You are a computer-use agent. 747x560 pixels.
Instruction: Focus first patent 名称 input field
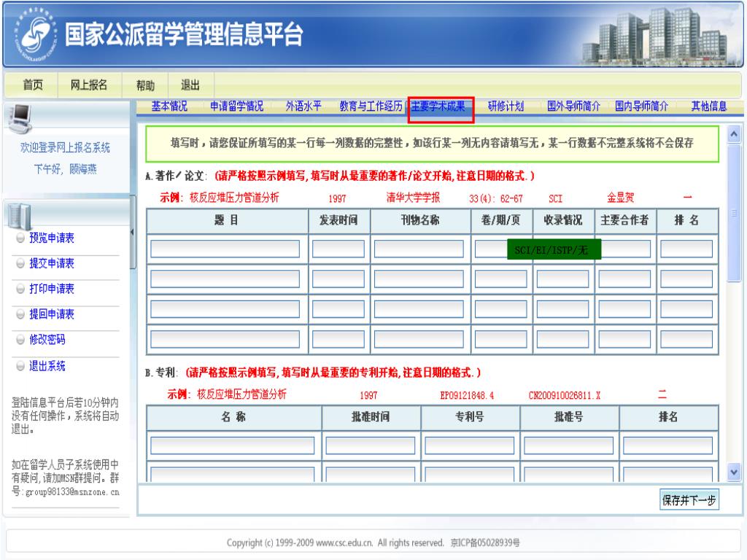click(x=233, y=446)
